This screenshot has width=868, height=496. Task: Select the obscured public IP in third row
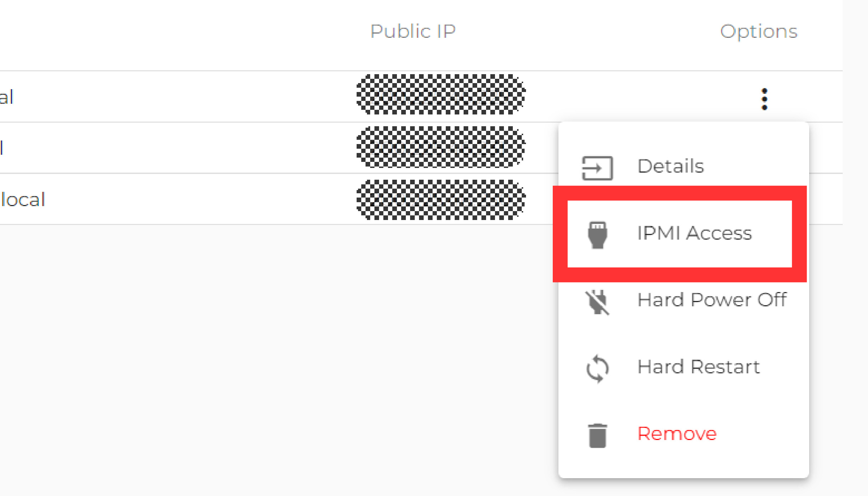tap(440, 200)
